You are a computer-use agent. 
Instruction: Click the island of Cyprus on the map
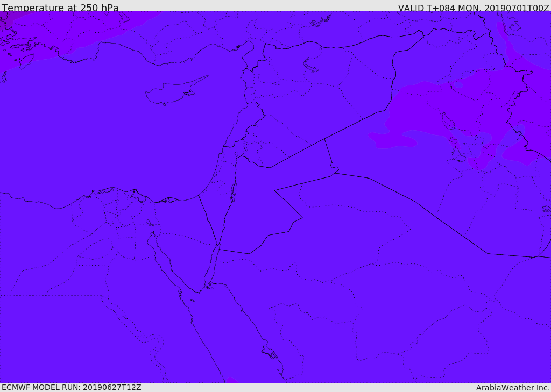(x=173, y=92)
